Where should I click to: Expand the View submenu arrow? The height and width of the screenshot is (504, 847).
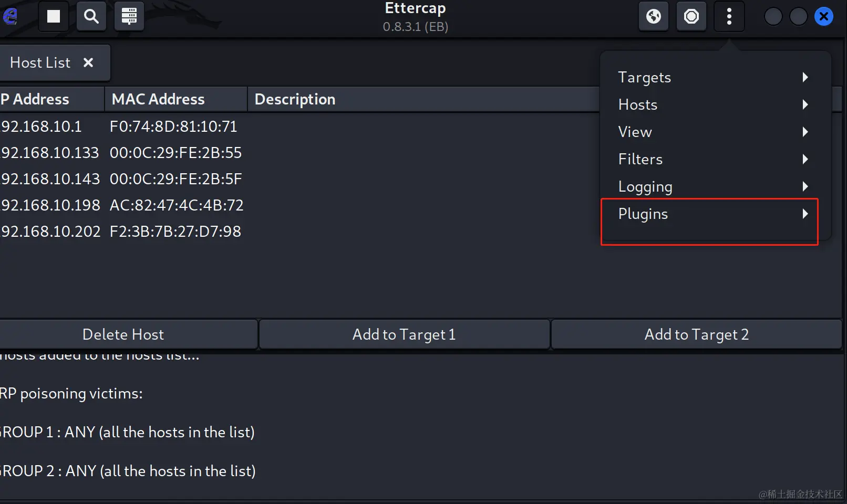pos(805,132)
